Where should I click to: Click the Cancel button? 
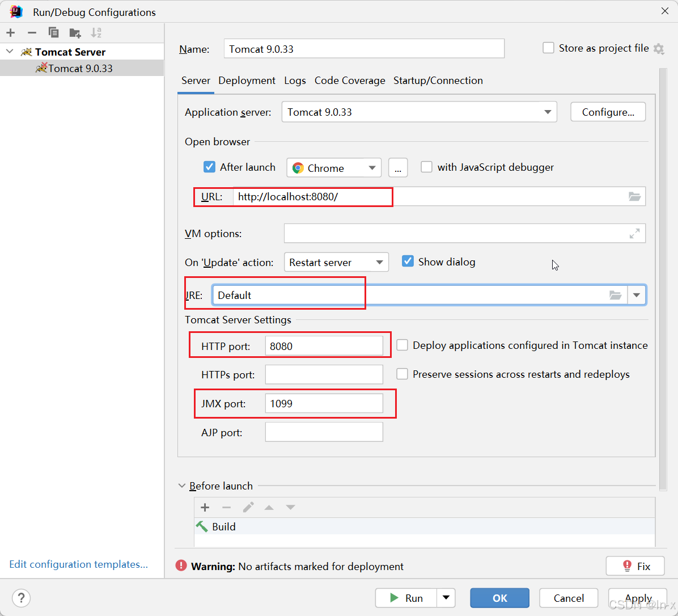click(x=569, y=598)
